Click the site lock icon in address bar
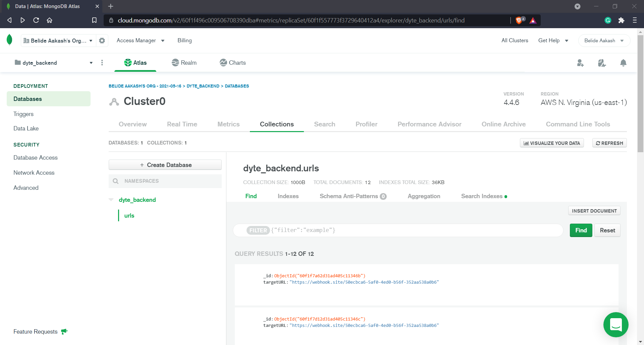This screenshot has height=345, width=644. click(111, 20)
